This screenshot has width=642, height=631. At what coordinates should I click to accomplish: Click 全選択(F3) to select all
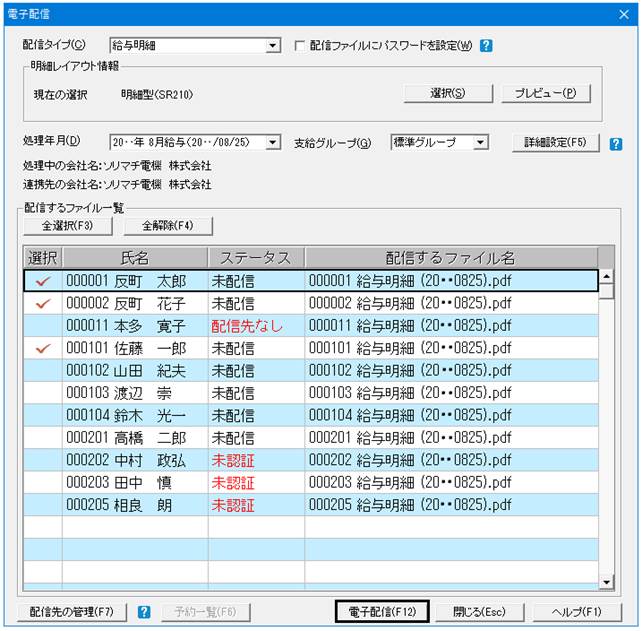(x=68, y=226)
